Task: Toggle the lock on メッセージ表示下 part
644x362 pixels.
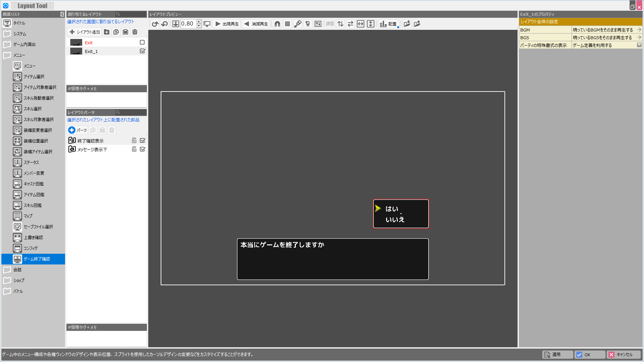Action: 134,149
